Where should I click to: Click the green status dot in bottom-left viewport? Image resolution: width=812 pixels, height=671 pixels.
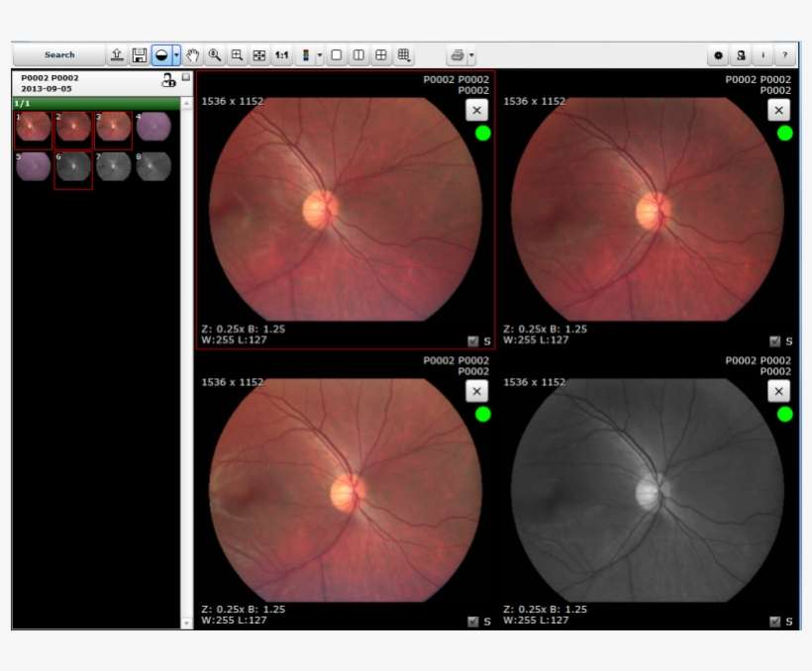pos(482,415)
